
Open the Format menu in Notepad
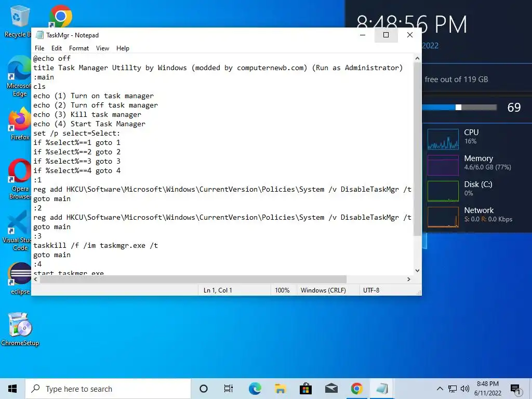tap(79, 48)
